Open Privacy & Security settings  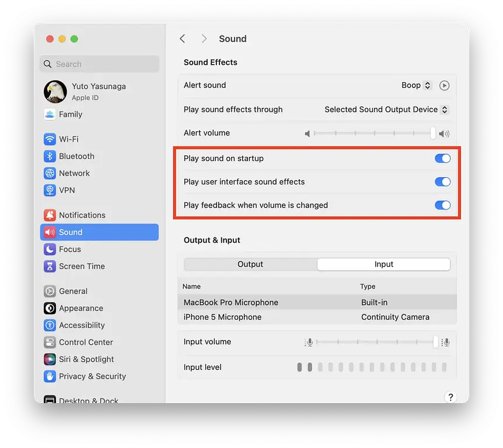tap(91, 376)
